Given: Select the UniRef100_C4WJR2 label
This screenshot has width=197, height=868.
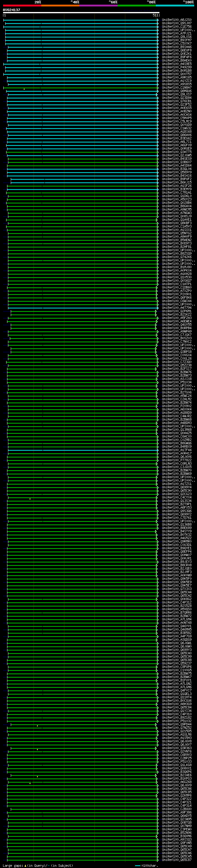Looking at the screenshot, I should click(176, 416).
